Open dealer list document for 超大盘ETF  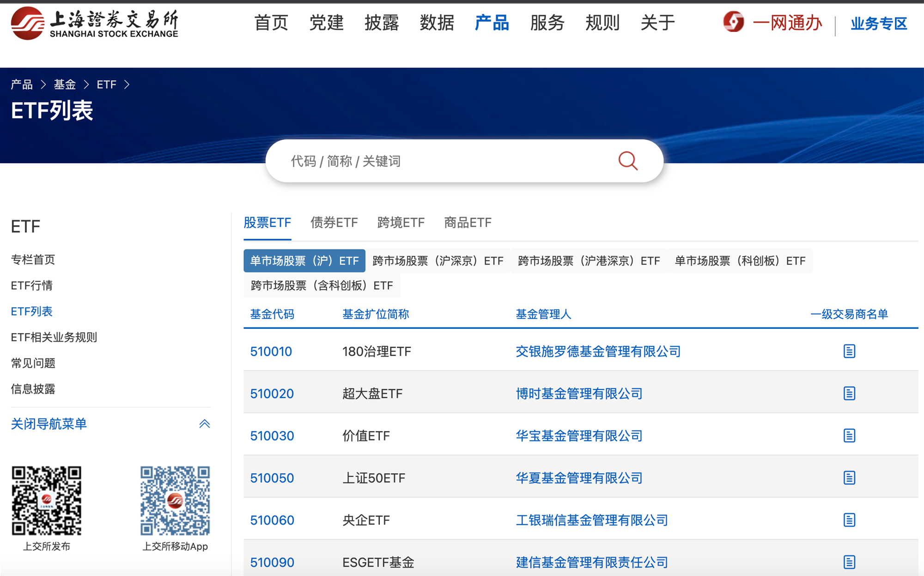(x=849, y=394)
